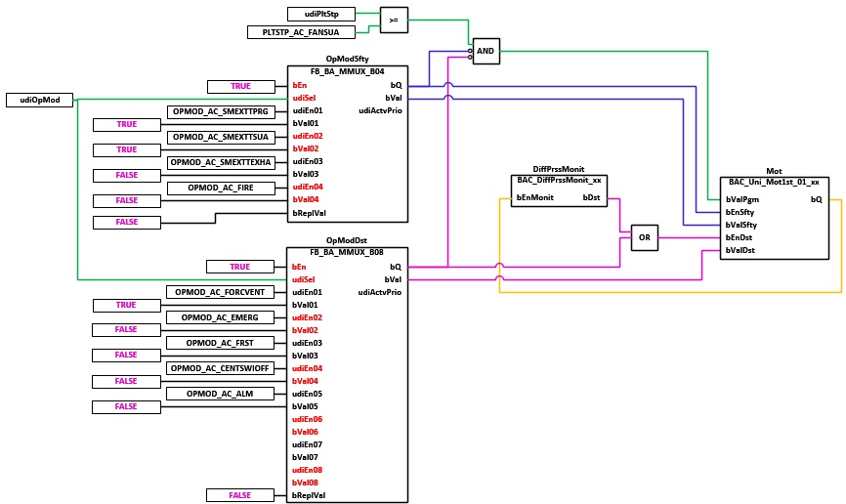Screen dimensions: 846x504
Task: Click the bVal08 pin label
Action: pyautogui.click(x=305, y=483)
